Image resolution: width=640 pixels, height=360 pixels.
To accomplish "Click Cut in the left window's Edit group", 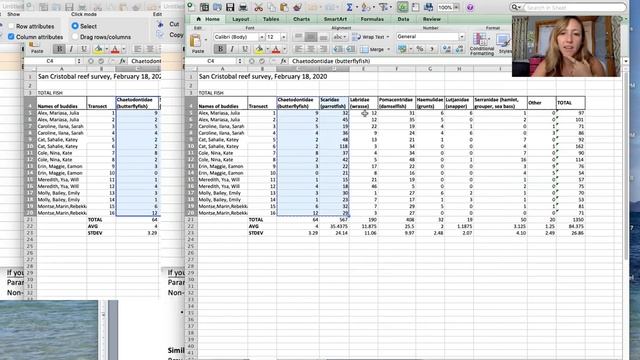I will click(x=170, y=24).
